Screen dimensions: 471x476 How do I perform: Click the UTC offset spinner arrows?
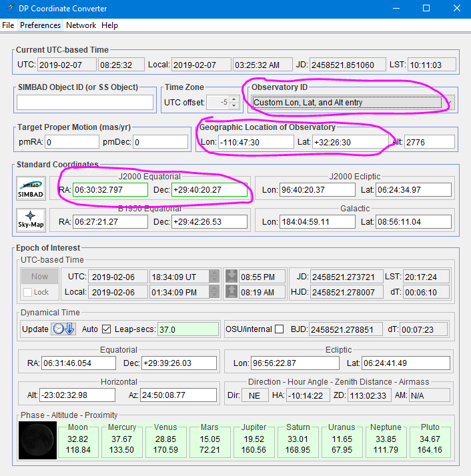click(233, 103)
